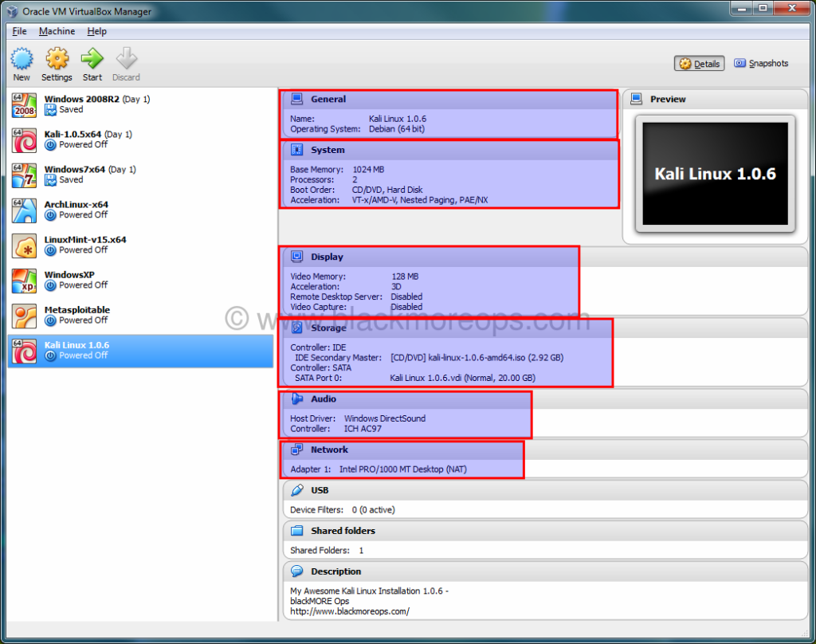Click the Shared folders section icon
Viewport: 816px width, 644px height.
296,531
